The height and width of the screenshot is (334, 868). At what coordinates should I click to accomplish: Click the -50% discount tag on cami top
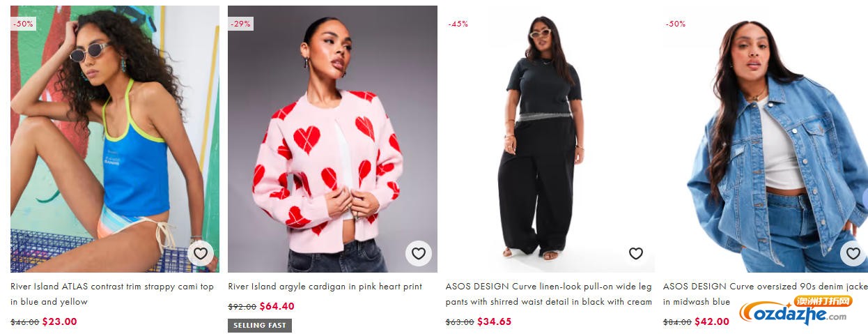point(23,24)
